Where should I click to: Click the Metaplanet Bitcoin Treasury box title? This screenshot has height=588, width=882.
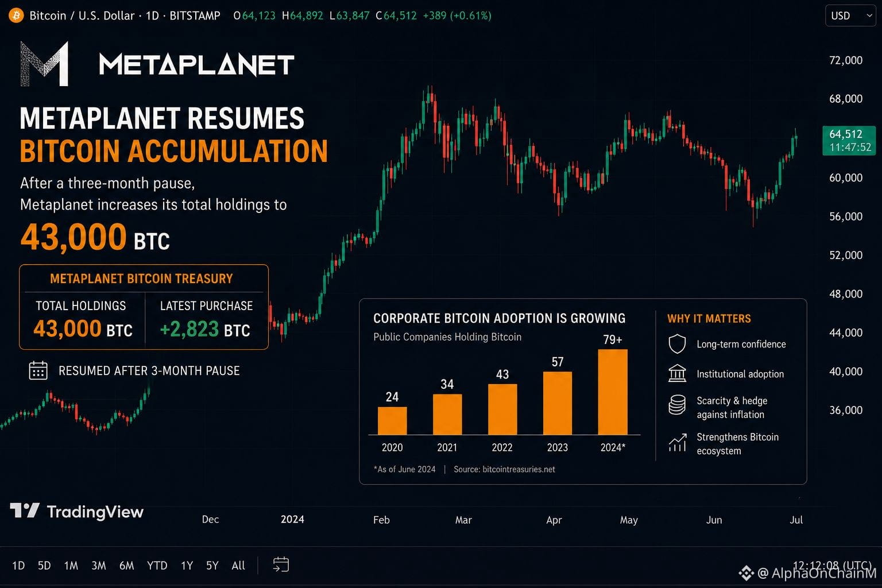141,278
